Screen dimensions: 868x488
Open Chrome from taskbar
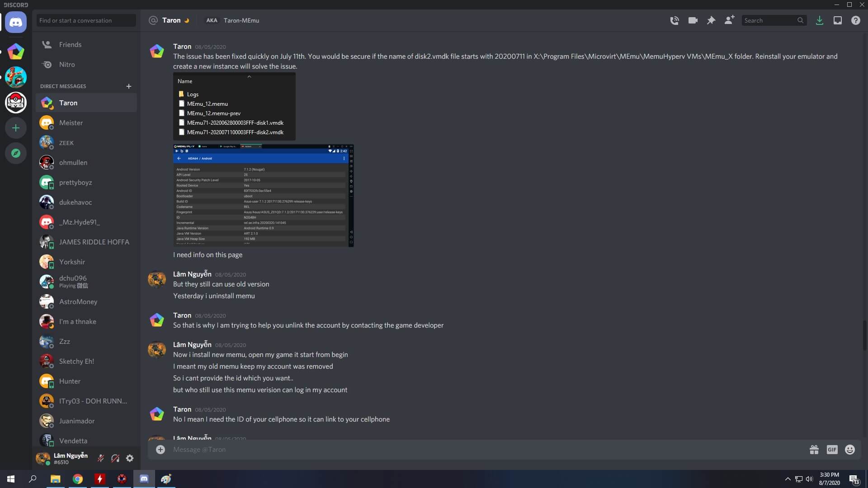point(78,479)
